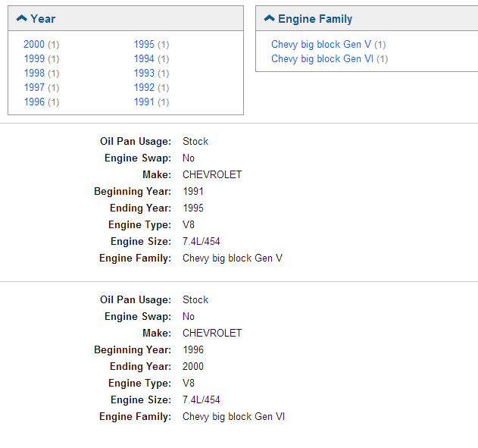This screenshot has height=448, width=478.
Task: Click the Year panel heading text
Action: [x=43, y=19]
